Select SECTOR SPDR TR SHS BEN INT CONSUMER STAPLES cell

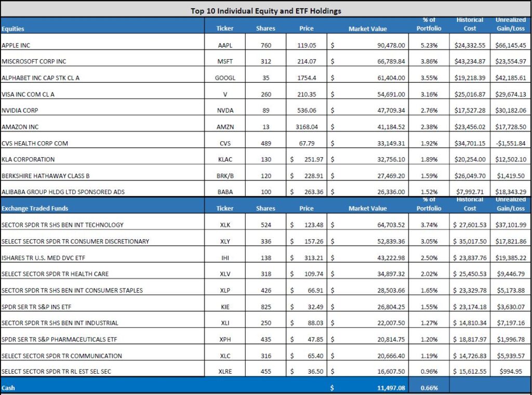point(102,287)
